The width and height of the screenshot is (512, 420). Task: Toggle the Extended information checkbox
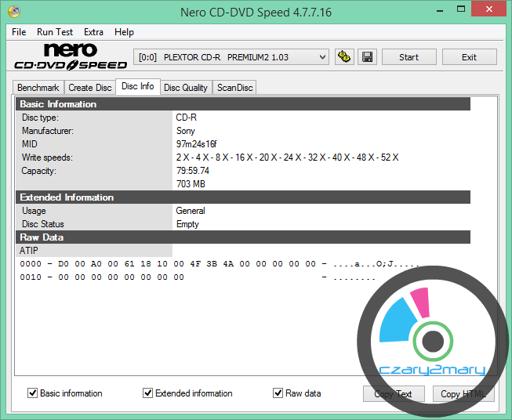(148, 393)
